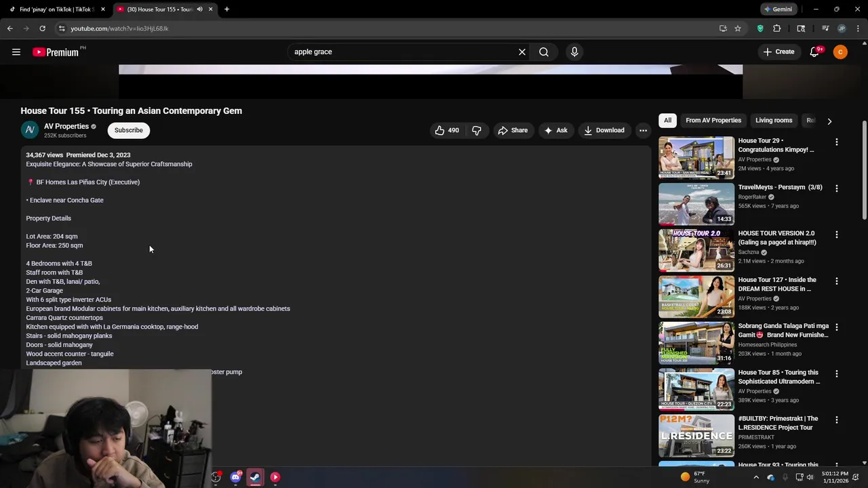
Task: Open House Tour 85 video title
Action: click(778, 377)
